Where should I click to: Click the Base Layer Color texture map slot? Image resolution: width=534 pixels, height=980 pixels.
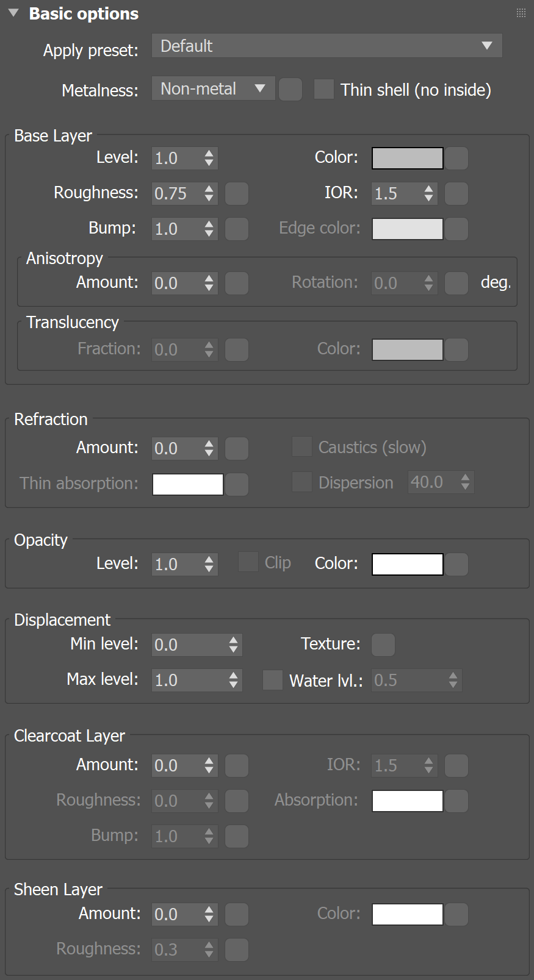click(x=456, y=159)
